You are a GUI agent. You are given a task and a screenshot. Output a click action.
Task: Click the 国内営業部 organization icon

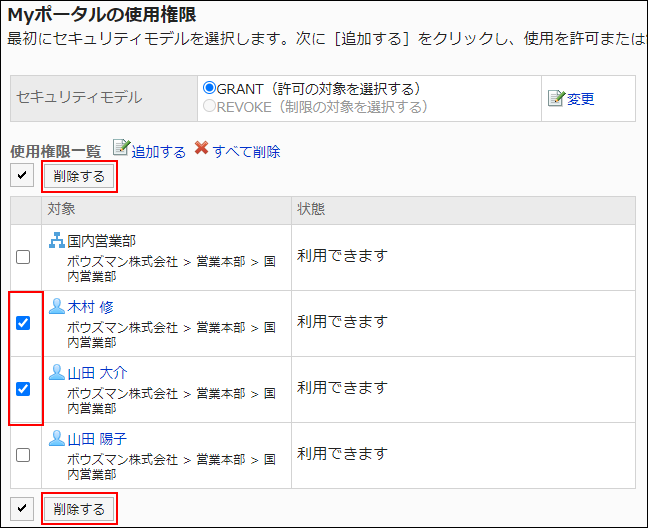pos(57,240)
